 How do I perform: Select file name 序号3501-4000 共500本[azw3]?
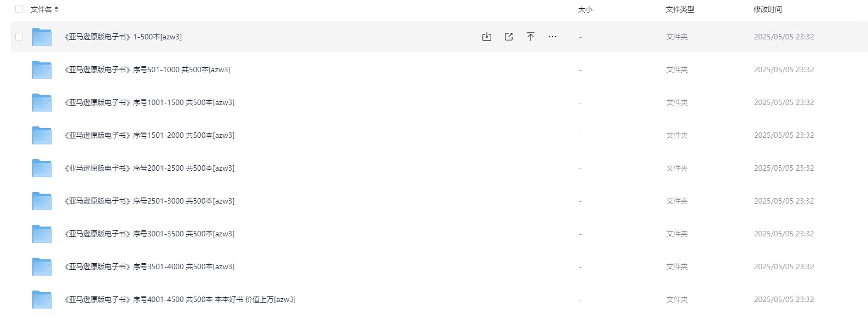point(150,266)
